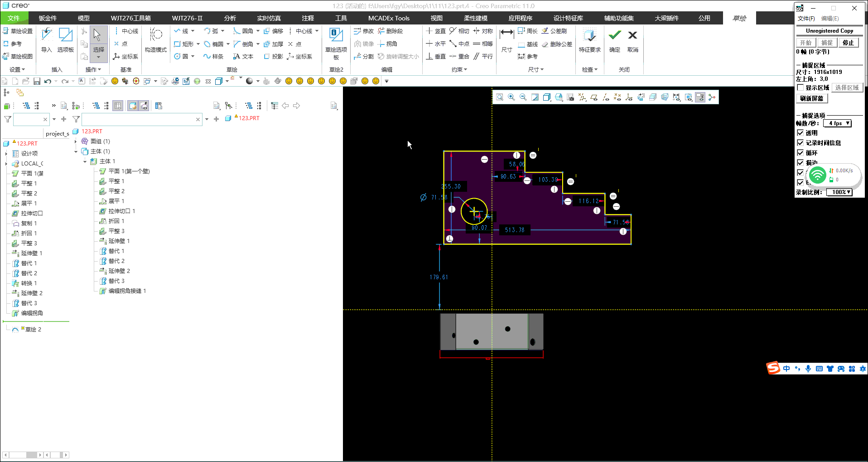Open MCADEx Tools ribbon tab
The image size is (868, 462).
point(389,18)
